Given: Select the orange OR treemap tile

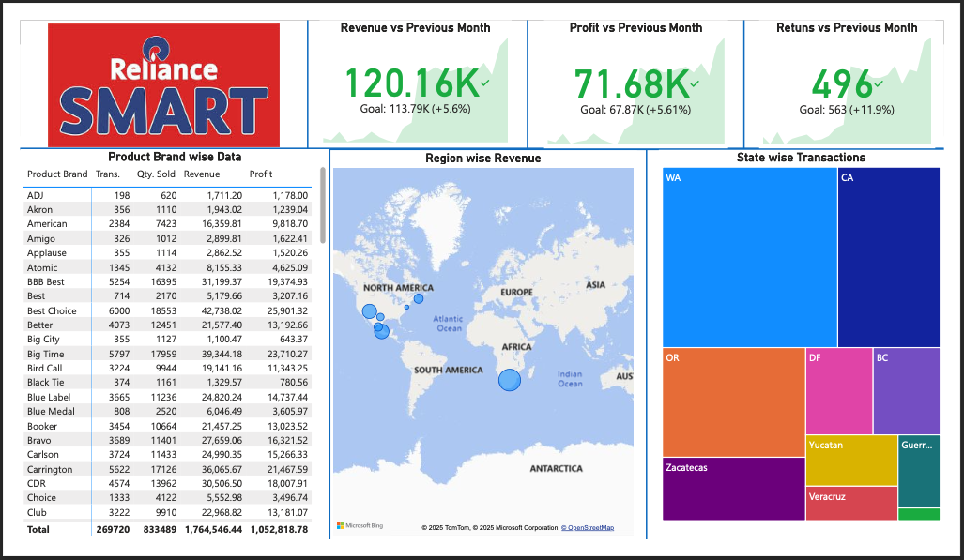Looking at the screenshot, I should click(733, 402).
